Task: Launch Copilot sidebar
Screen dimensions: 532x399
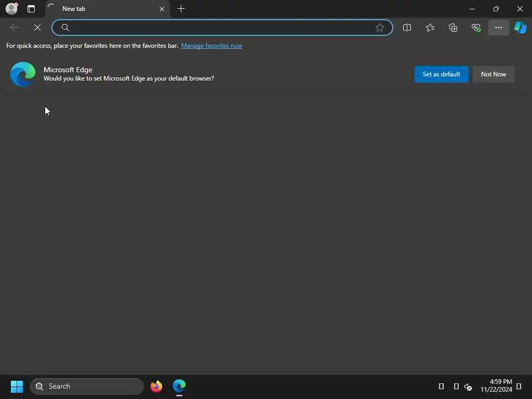Action: tap(520, 28)
